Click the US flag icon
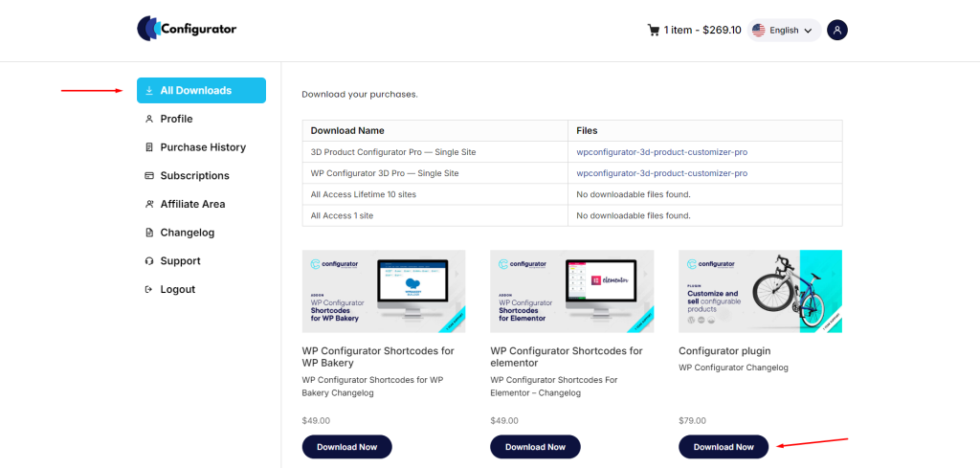 tap(759, 30)
